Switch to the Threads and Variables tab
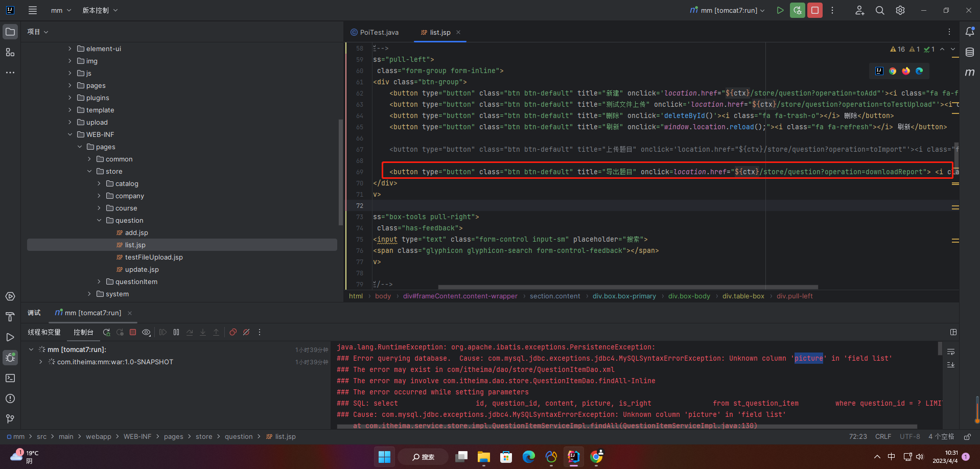 [44, 332]
